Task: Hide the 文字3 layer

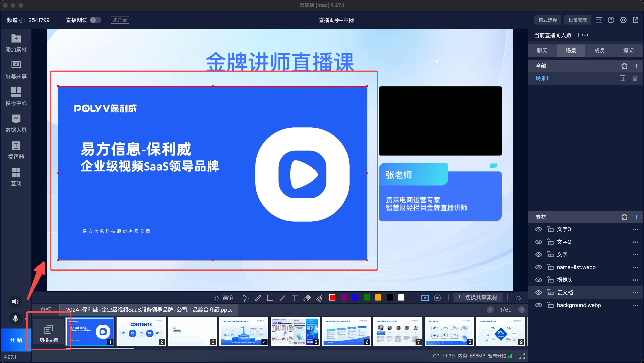Action: pos(539,229)
